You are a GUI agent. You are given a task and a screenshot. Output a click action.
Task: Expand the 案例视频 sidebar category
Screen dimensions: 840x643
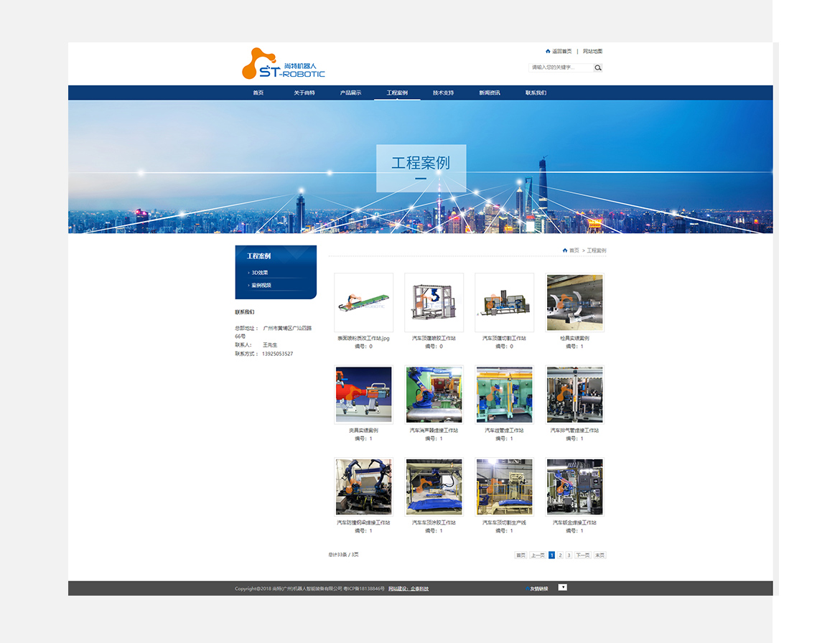pyautogui.click(x=261, y=286)
